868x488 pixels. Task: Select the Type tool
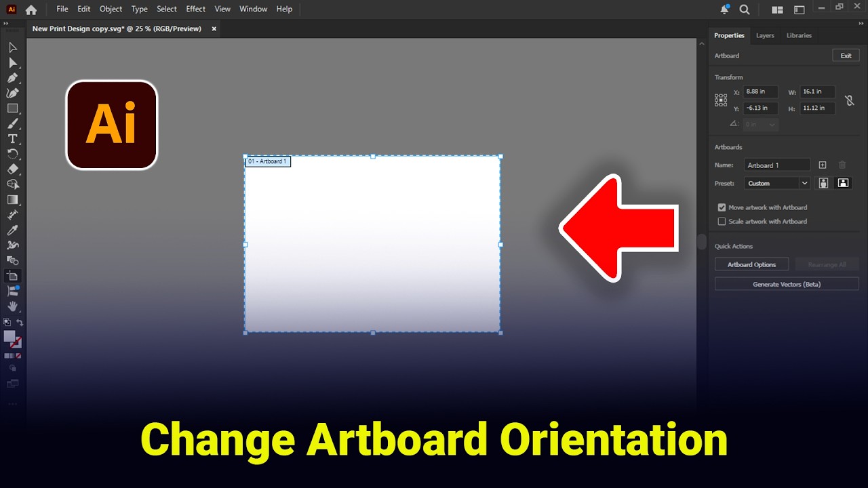click(13, 139)
